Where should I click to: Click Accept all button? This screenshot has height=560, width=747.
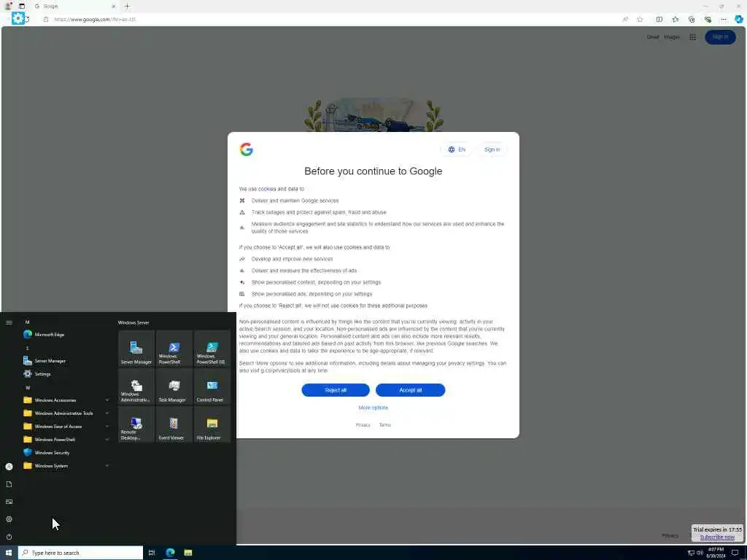[x=410, y=390]
